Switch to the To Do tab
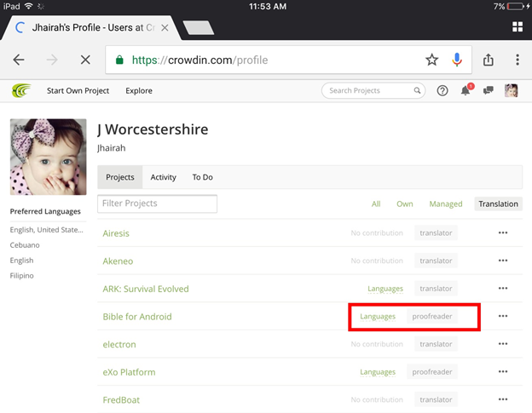 pos(203,177)
